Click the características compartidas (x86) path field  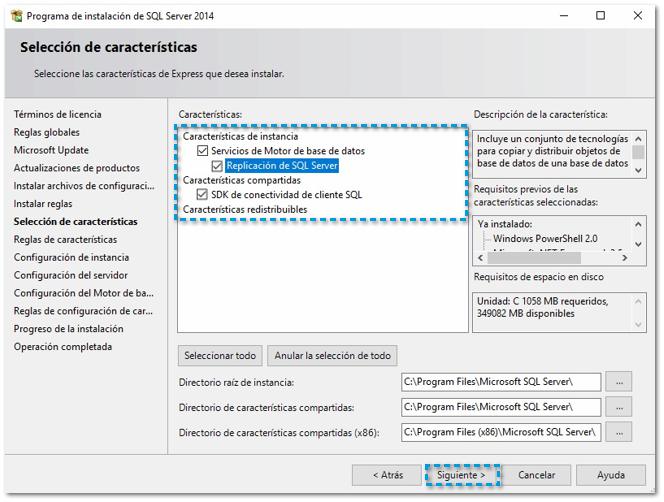(x=501, y=432)
